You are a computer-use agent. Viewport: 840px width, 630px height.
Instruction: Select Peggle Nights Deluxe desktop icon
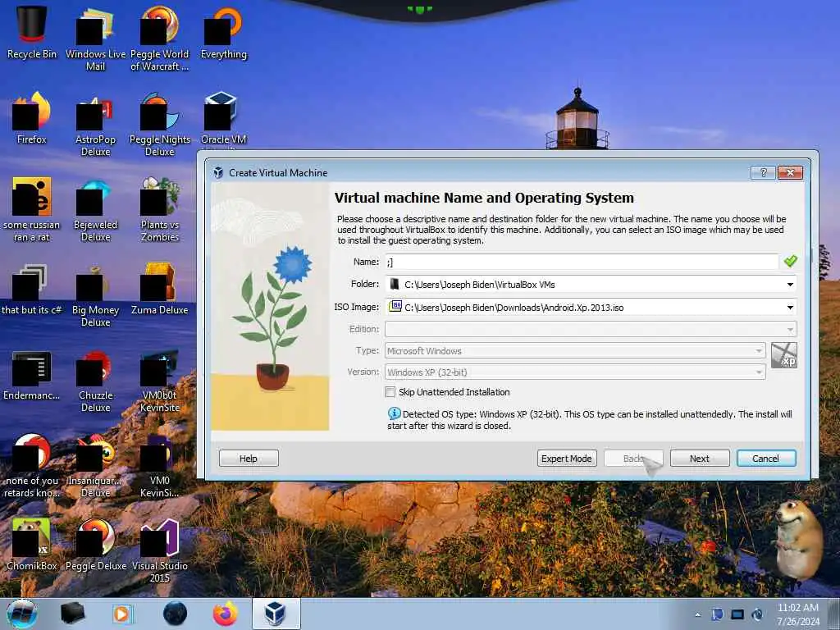pos(160,123)
